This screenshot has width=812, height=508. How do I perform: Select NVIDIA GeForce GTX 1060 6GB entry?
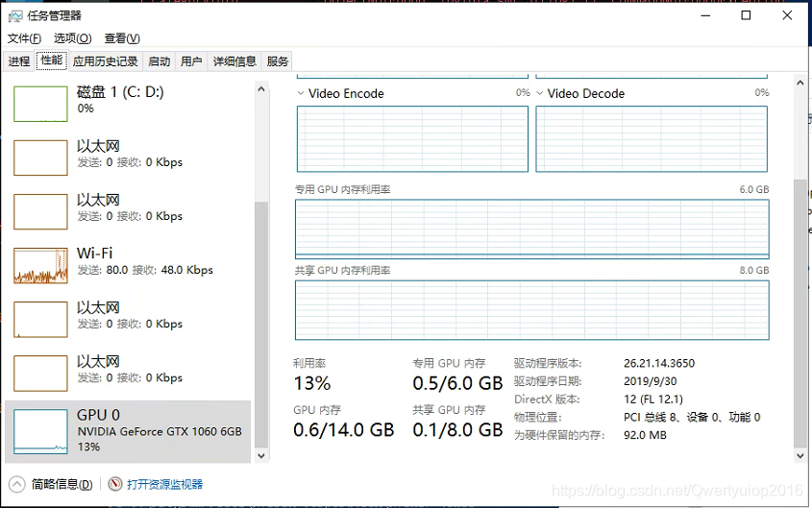(128, 431)
